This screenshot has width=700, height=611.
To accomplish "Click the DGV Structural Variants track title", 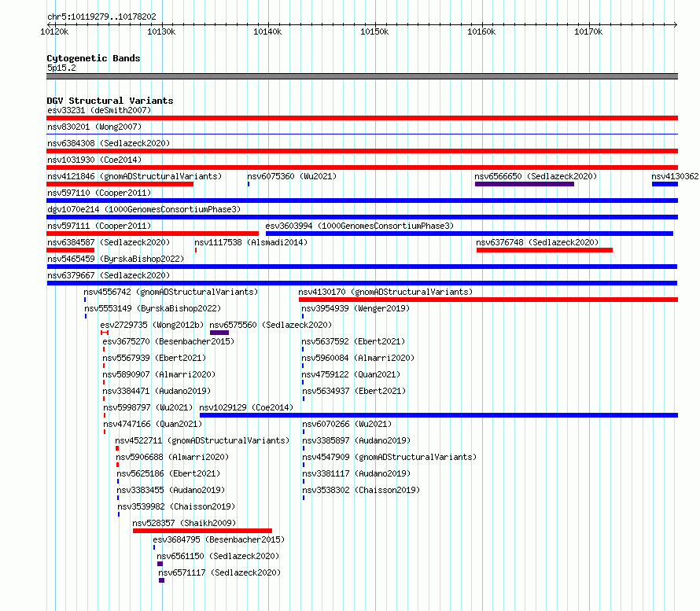I will point(110,101).
